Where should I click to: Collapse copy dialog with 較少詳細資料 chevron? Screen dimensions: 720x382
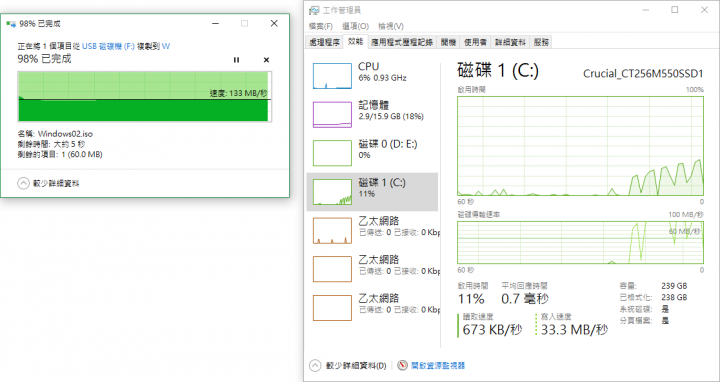pos(23,183)
